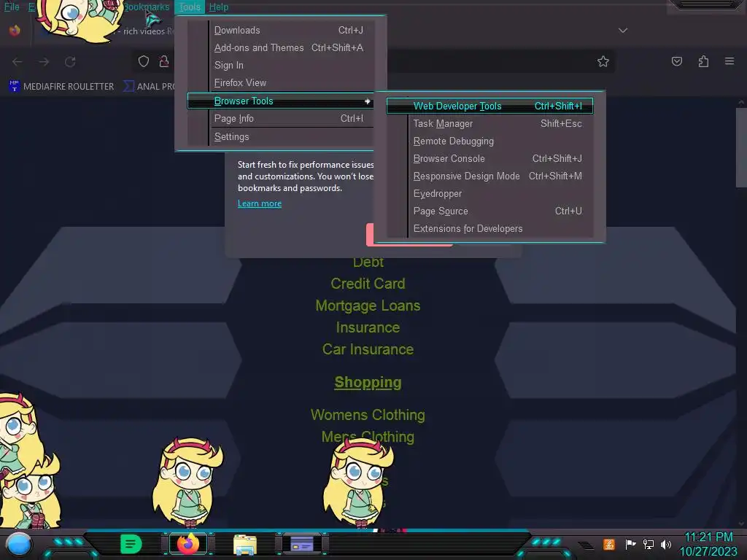Go forward one page
Screen dimensions: 747x560
point(44,62)
